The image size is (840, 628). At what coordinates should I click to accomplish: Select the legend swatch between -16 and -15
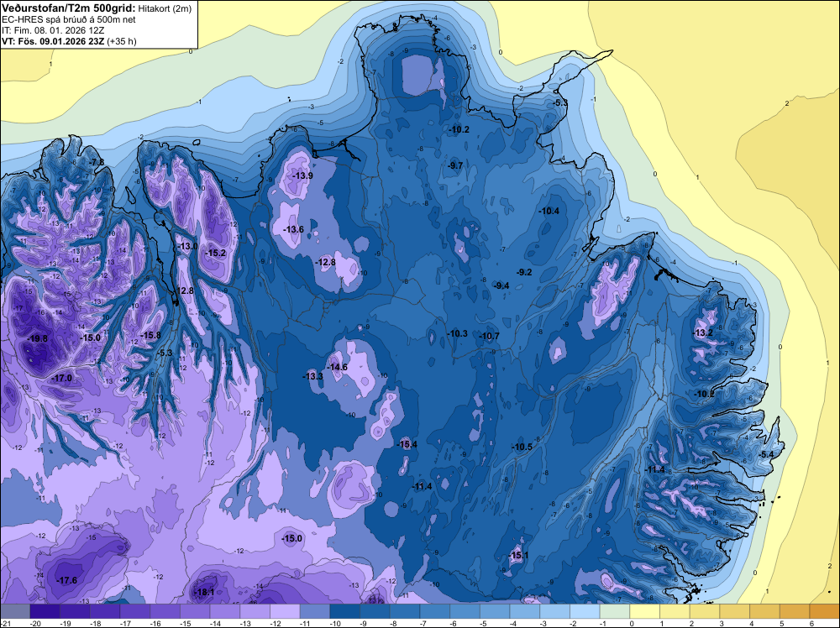pos(165,611)
